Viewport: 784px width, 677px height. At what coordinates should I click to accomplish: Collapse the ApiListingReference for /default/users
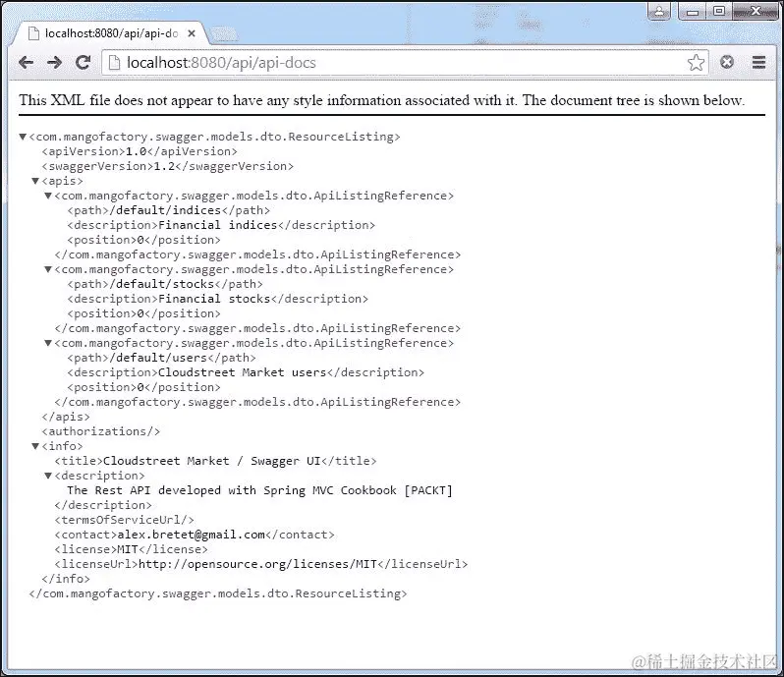click(48, 343)
